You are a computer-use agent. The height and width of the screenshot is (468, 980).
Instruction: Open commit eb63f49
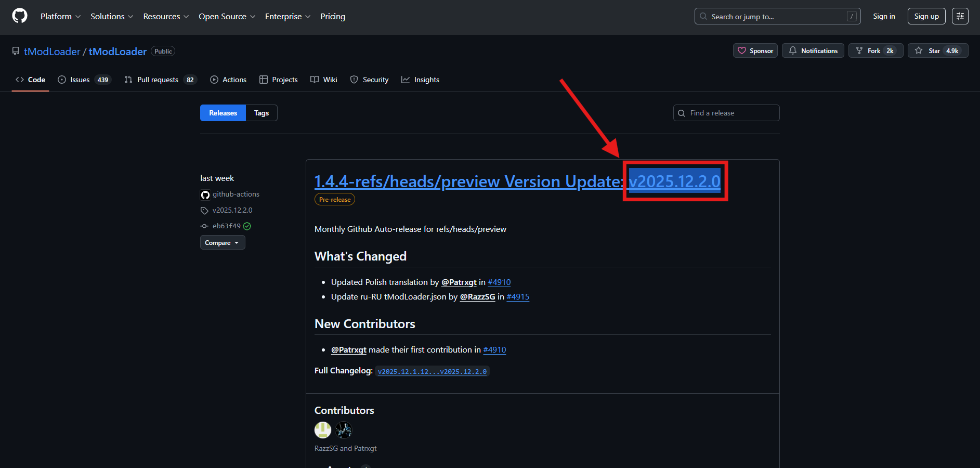tap(227, 226)
